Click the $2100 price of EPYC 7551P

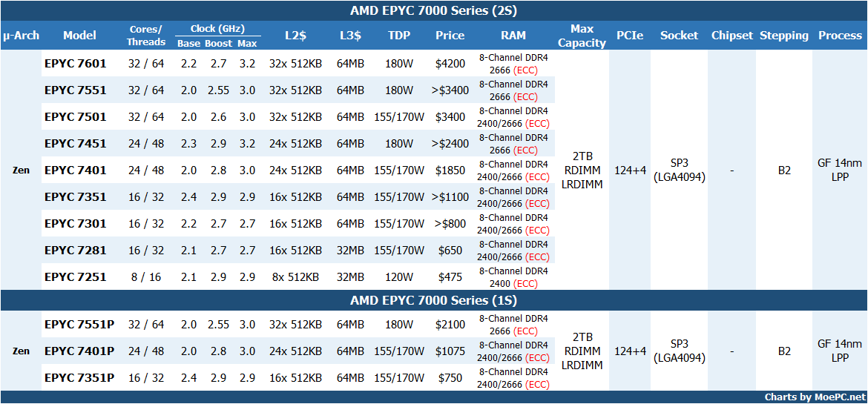pyautogui.click(x=450, y=324)
